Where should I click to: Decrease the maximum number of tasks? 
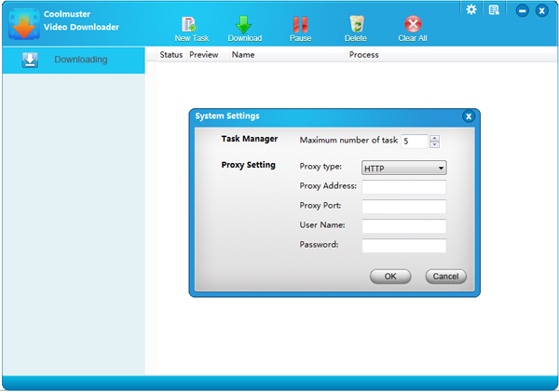(435, 144)
